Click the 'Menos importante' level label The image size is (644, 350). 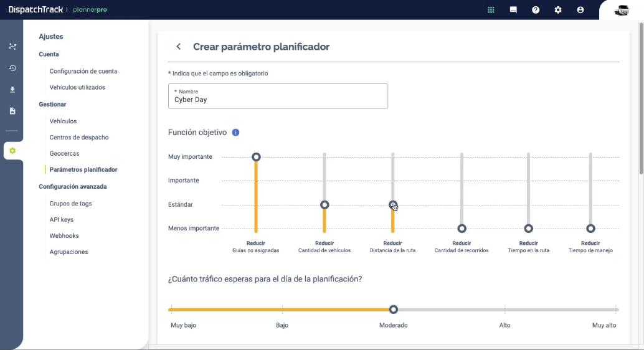[194, 228]
